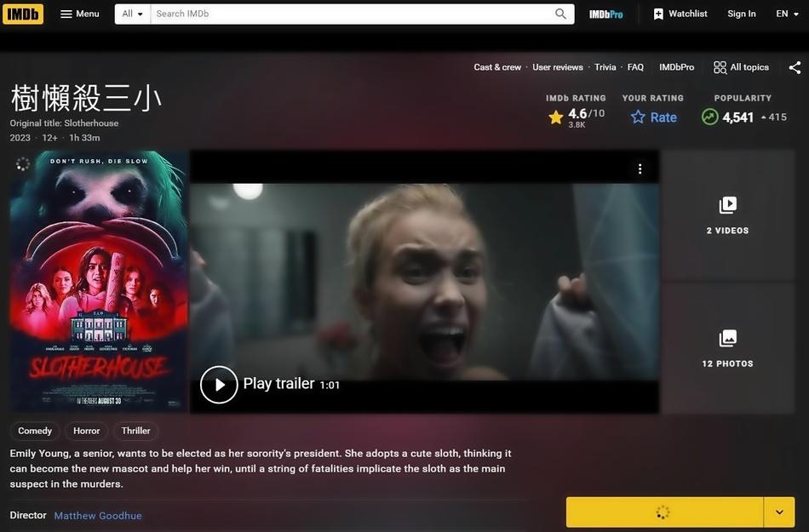The image size is (809, 532).
Task: Open IMDbPro from the top bar logo
Action: (605, 14)
